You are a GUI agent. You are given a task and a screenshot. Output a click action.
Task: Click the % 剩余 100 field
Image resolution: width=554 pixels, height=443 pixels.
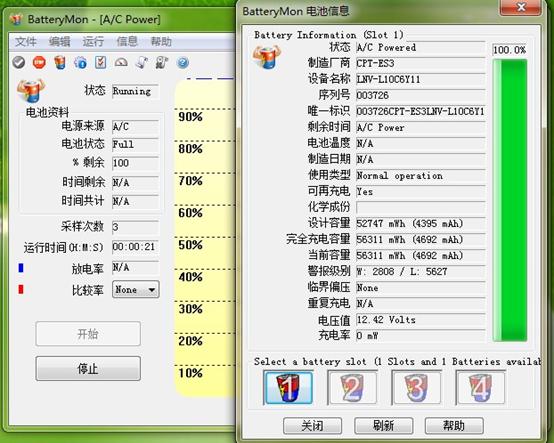[136, 163]
